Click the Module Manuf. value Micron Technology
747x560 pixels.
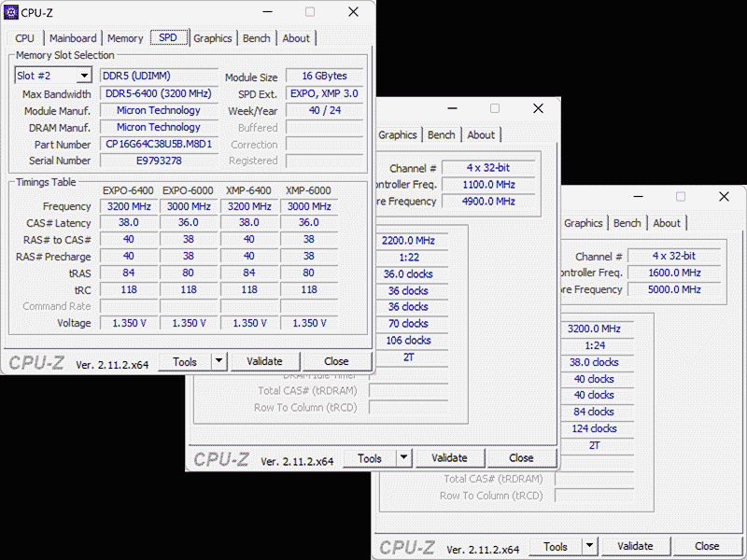pyautogui.click(x=159, y=110)
